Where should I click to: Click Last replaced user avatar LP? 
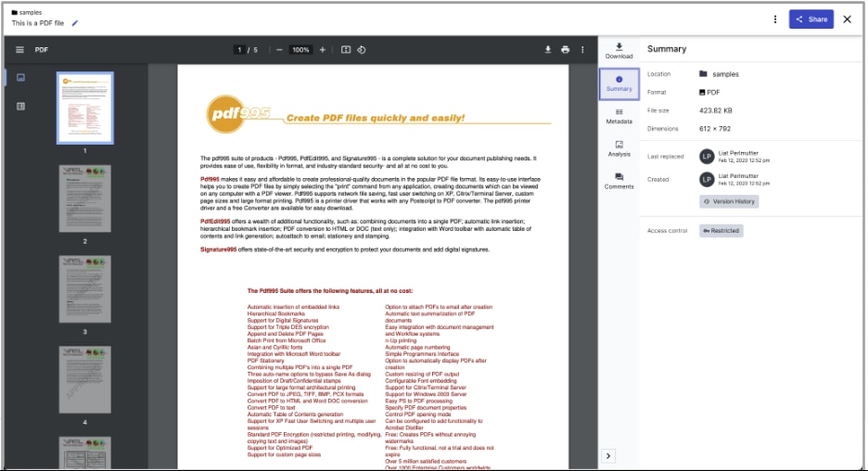(x=707, y=157)
